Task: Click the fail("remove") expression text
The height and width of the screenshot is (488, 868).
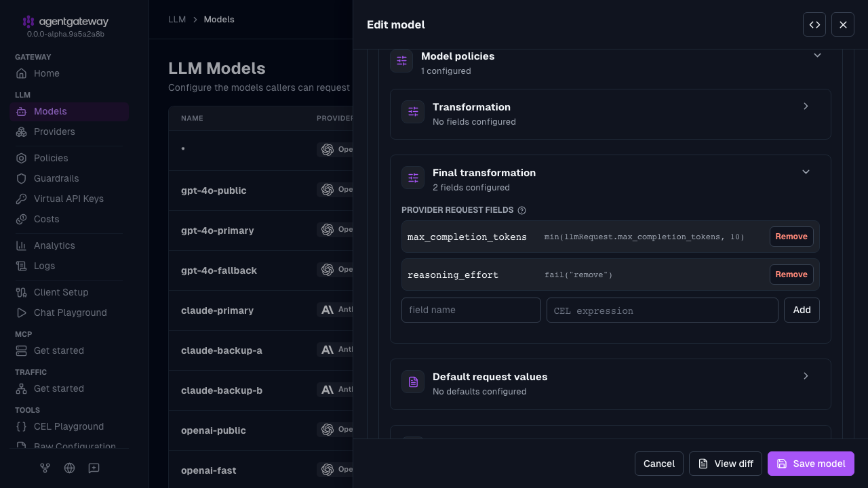Action: tap(578, 274)
